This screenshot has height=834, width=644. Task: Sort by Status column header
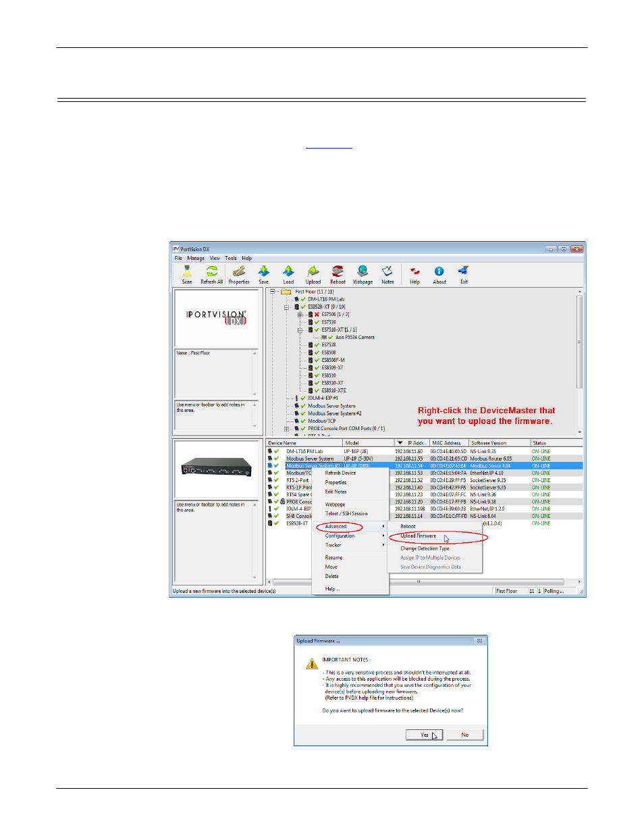coord(556,444)
